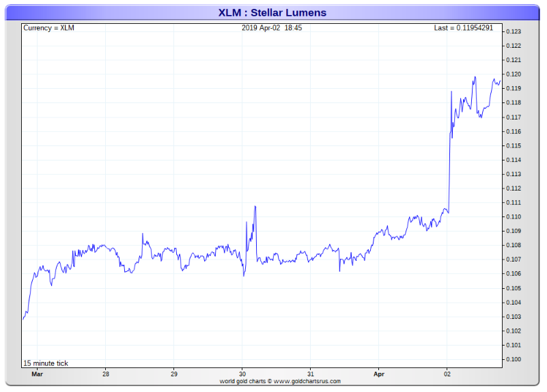Click the 15 minute tick label
This screenshot has height=392, width=547.
click(x=46, y=363)
